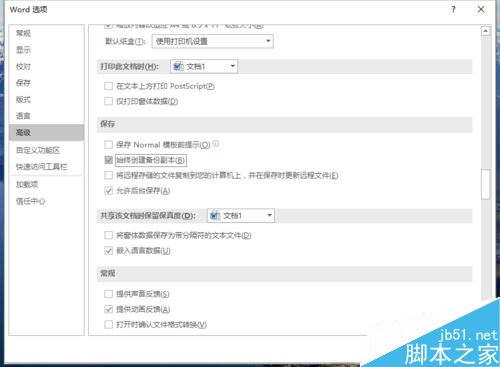Open 共享该文档时保留保真度 文档1 dropdown

[241, 216]
